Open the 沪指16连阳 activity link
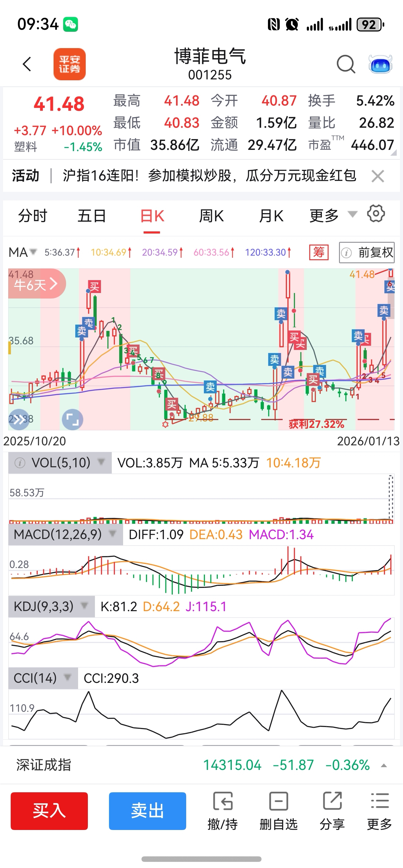This screenshot has height=868, width=403. (209, 176)
